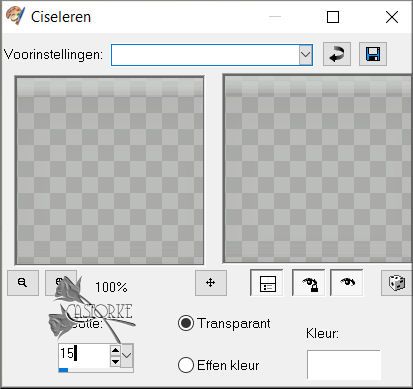Close the Ciseleren dialog
This screenshot has height=389, width=413.
coord(392,17)
